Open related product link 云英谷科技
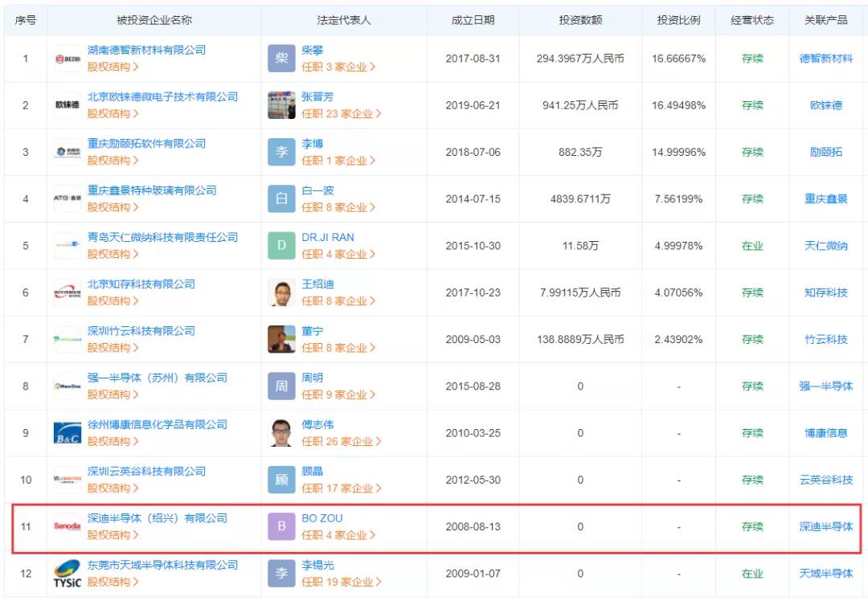868x601 pixels. point(825,480)
